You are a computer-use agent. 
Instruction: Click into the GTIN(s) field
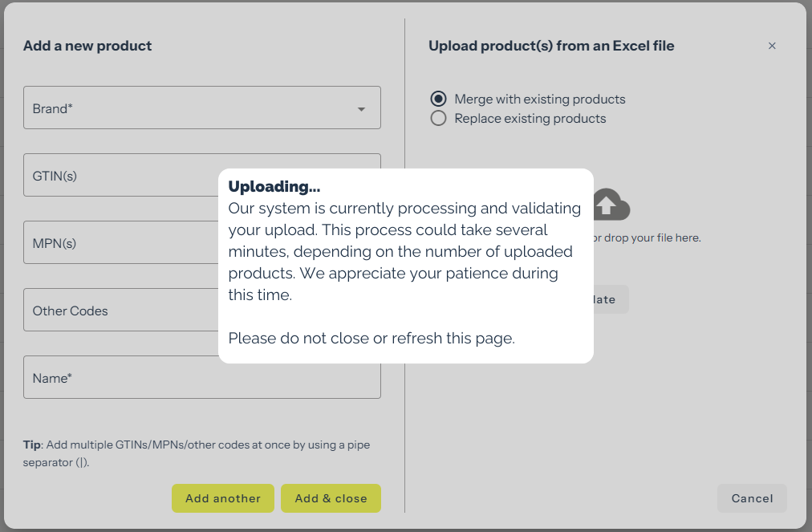click(120, 176)
